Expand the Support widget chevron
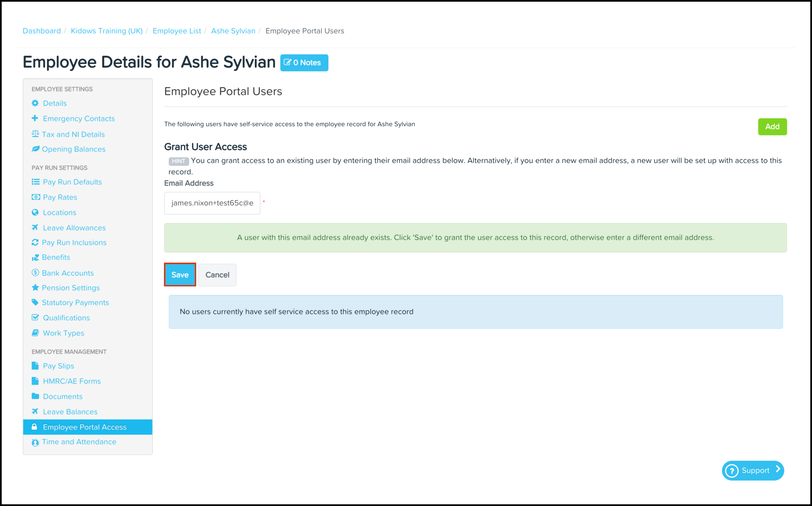Screen dimensions: 812x506 pyautogui.click(x=778, y=469)
